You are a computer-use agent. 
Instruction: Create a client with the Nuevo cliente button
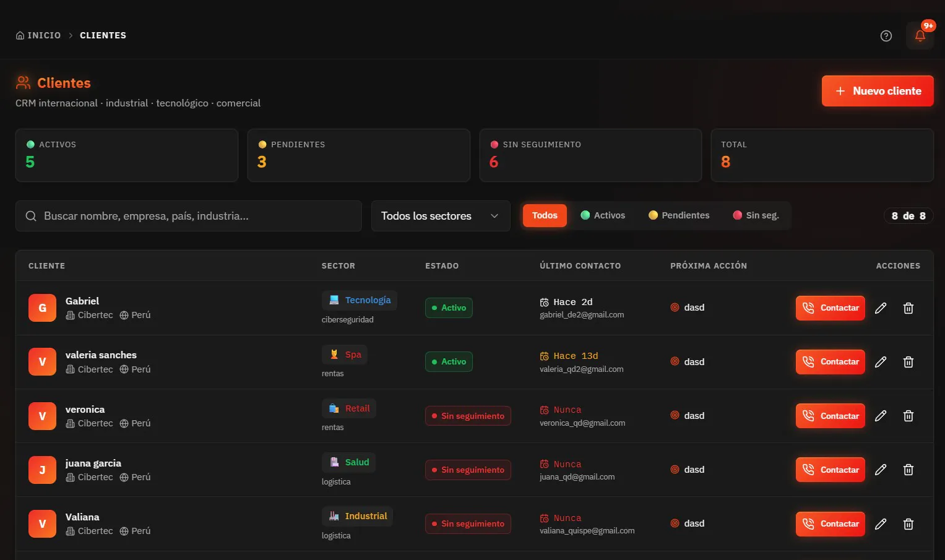(x=878, y=91)
